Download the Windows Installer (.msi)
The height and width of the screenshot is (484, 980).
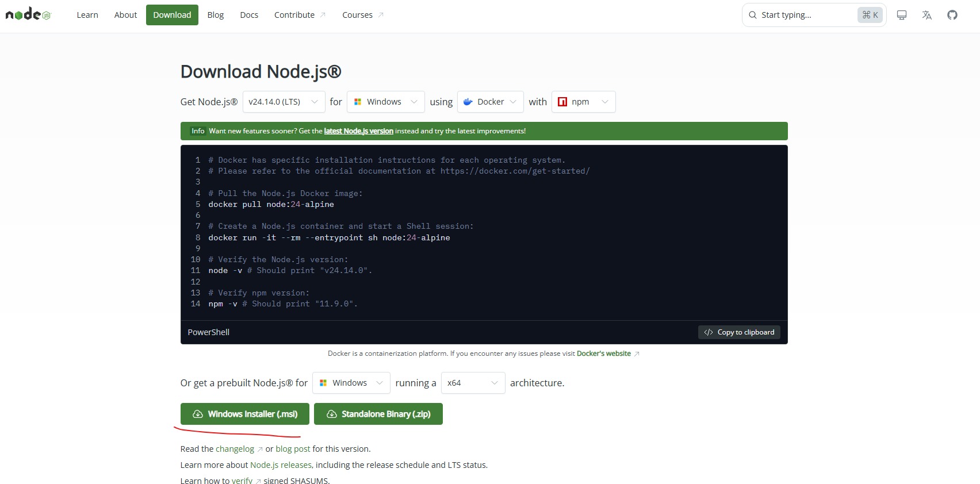pos(245,414)
